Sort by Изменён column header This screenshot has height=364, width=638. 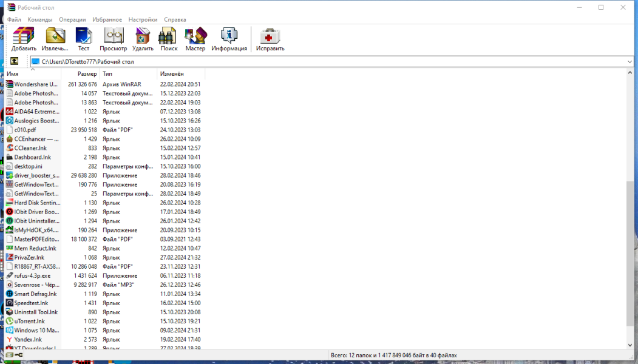pyautogui.click(x=181, y=73)
